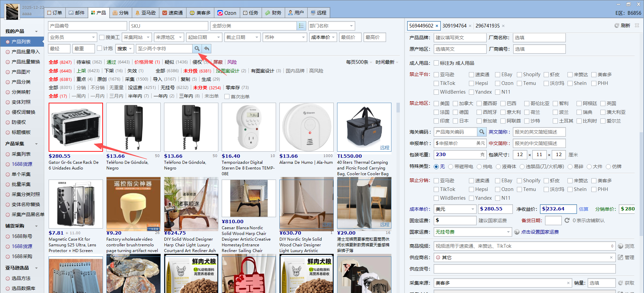Expand the 业务员 dropdown

coord(93,37)
